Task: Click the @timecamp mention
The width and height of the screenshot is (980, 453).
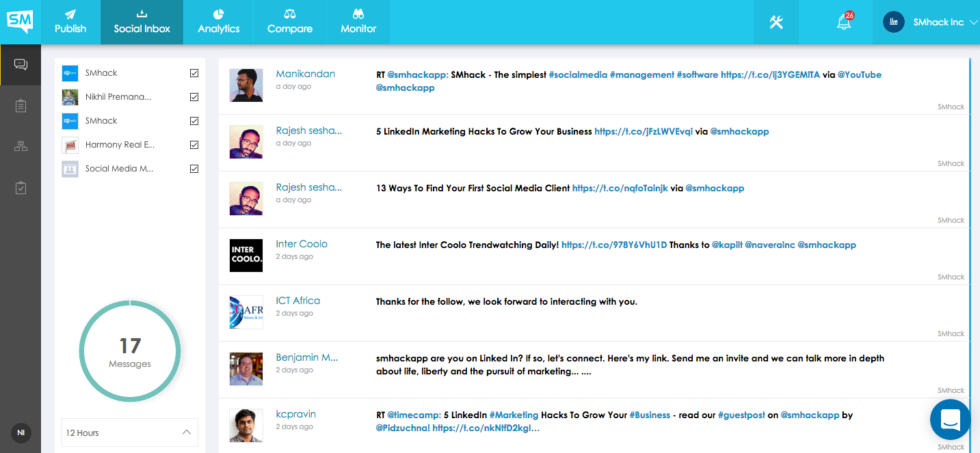Action: click(x=414, y=415)
